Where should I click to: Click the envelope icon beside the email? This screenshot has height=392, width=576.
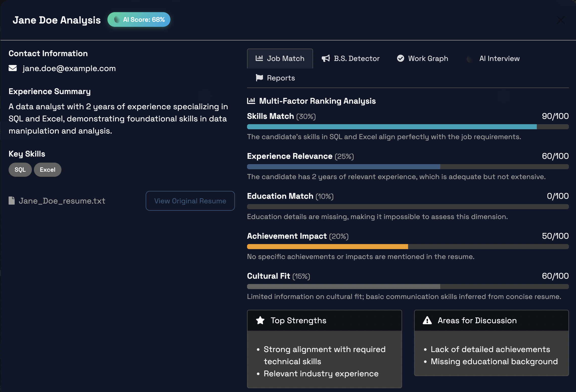[x=13, y=68]
